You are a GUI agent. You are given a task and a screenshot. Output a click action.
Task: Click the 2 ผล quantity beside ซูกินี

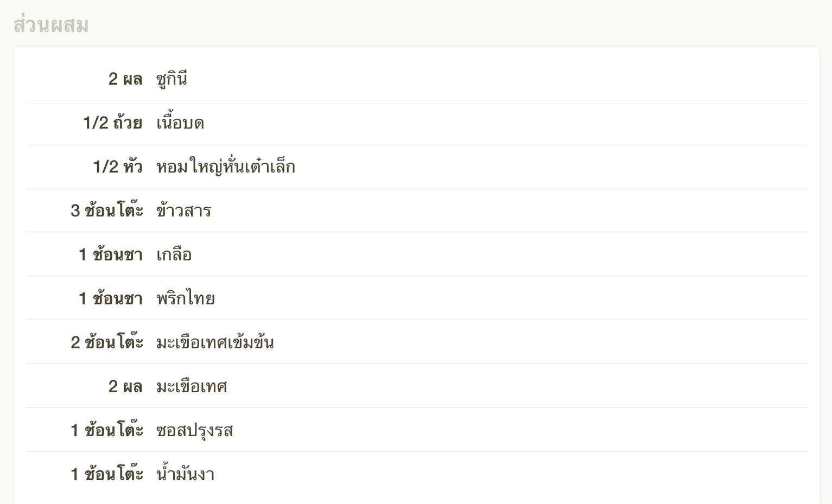pyautogui.click(x=125, y=79)
